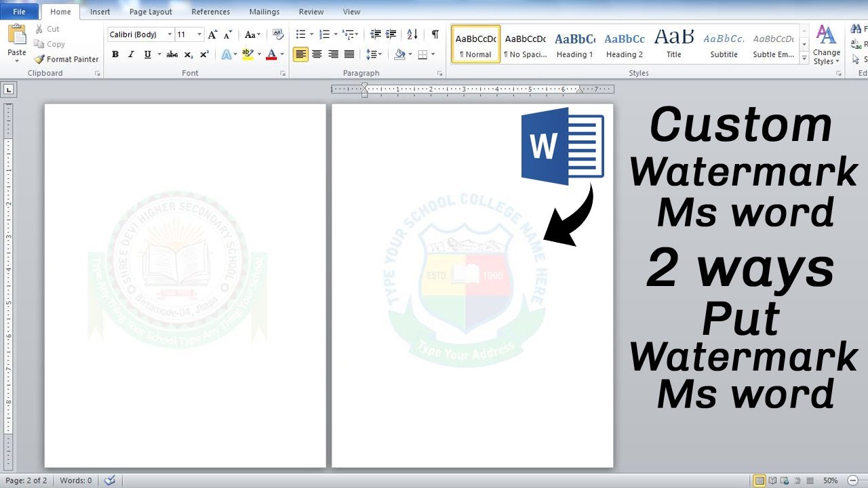Click the Cut command
The image size is (868, 488).
(x=47, y=29)
